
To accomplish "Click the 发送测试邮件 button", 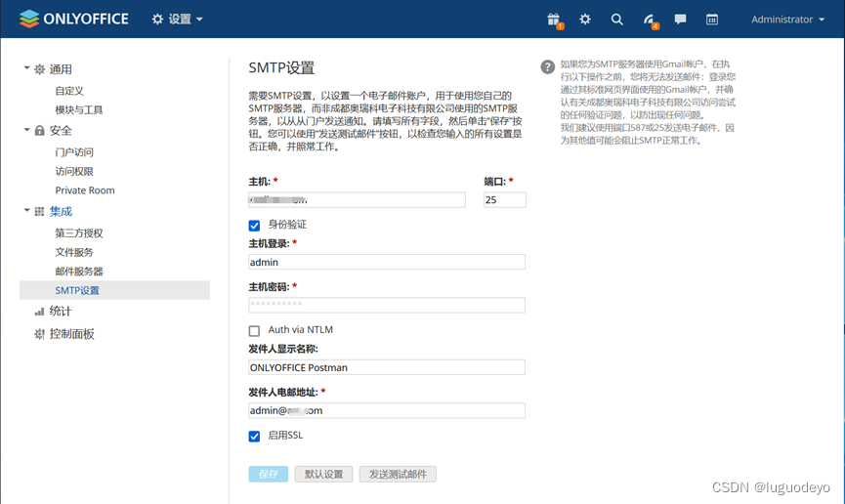I will click(x=398, y=475).
